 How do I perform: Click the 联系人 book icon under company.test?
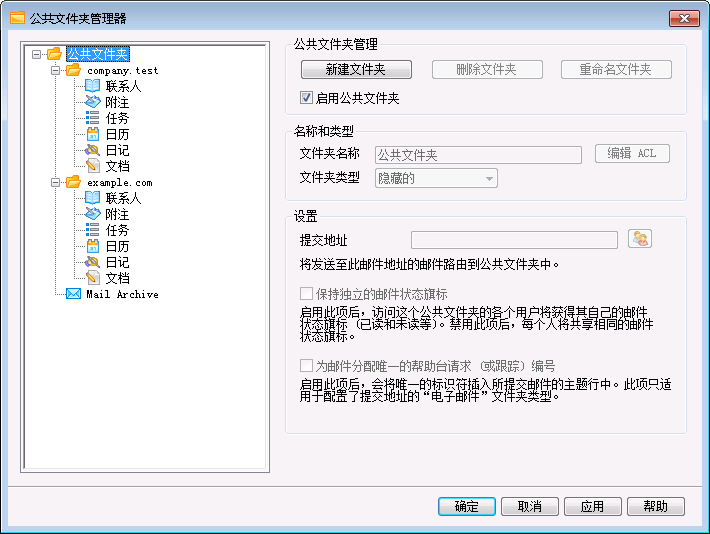tap(92, 86)
